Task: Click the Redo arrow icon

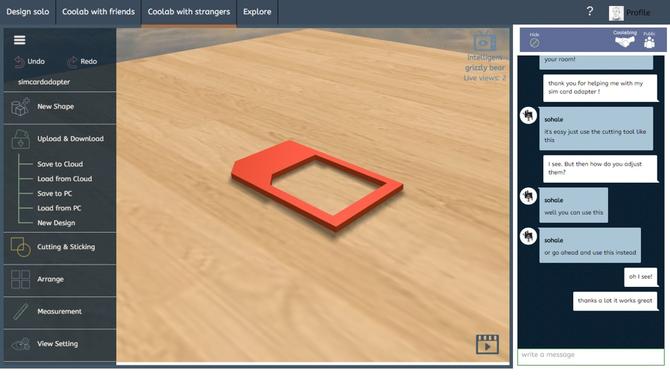Action: (x=73, y=62)
